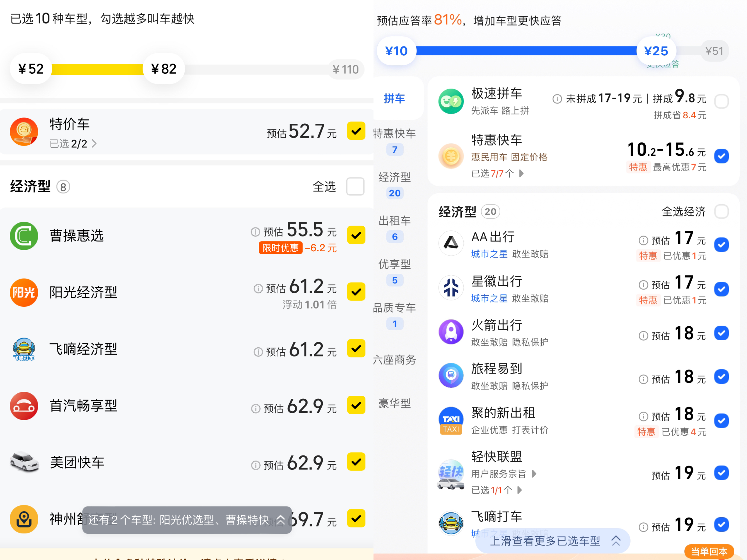The width and height of the screenshot is (747, 560).
Task: Tap the 美团快车 white car image
Action: point(24,462)
